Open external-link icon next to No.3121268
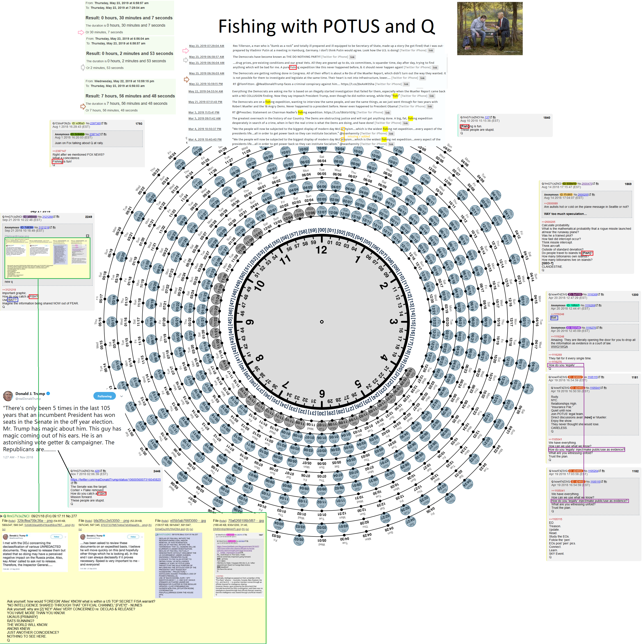 54,217
